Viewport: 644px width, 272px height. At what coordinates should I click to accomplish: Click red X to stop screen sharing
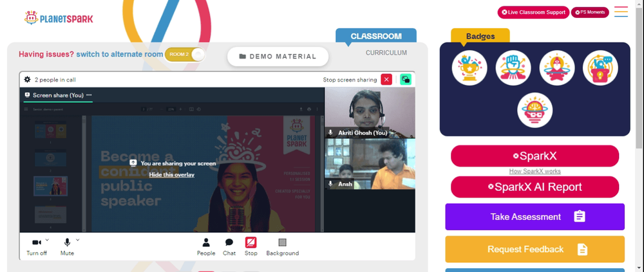pos(386,80)
